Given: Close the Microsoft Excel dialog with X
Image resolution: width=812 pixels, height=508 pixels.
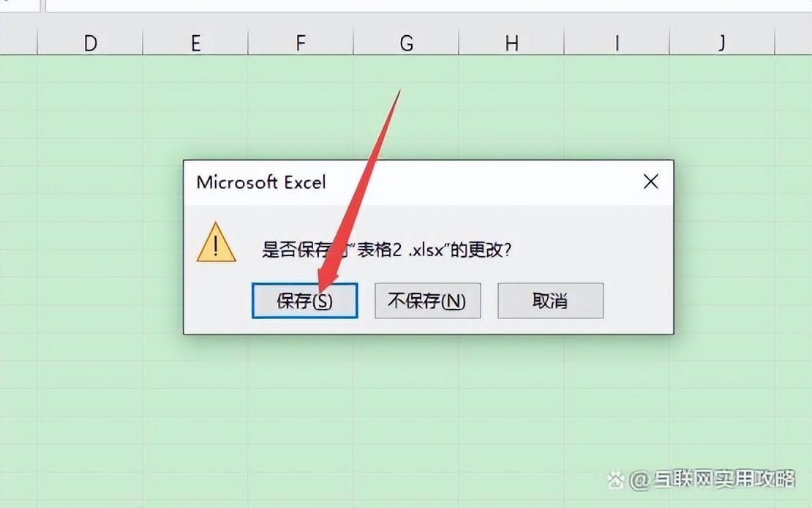Looking at the screenshot, I should click(650, 182).
